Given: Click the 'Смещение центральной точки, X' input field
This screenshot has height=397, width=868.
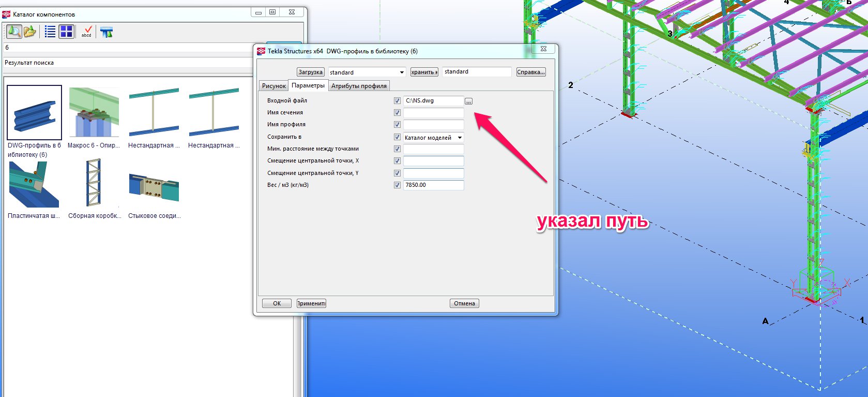Looking at the screenshot, I should tap(433, 160).
